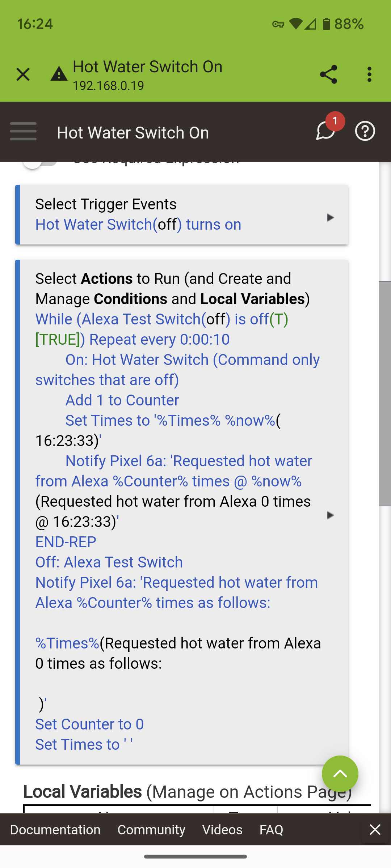
Task: Expand the Select Trigger Events arrow
Action: coord(330,217)
